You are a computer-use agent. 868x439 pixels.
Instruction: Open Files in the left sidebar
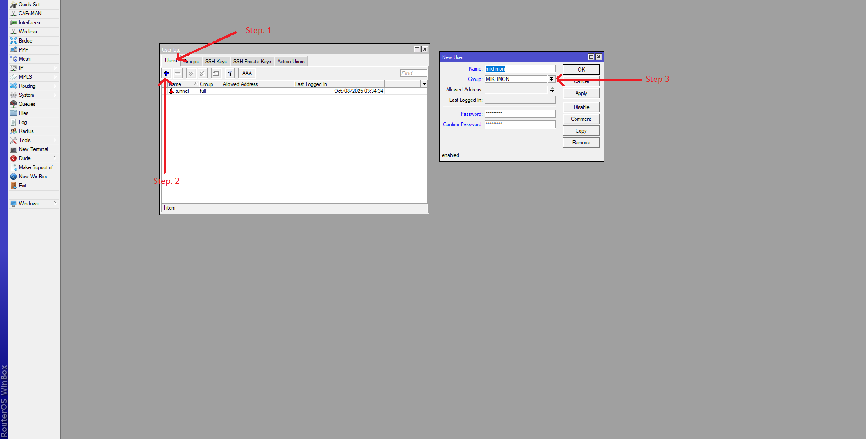[x=24, y=113]
